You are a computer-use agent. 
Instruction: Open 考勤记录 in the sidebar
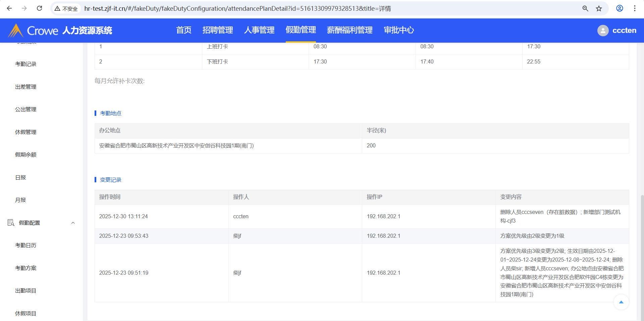point(26,64)
